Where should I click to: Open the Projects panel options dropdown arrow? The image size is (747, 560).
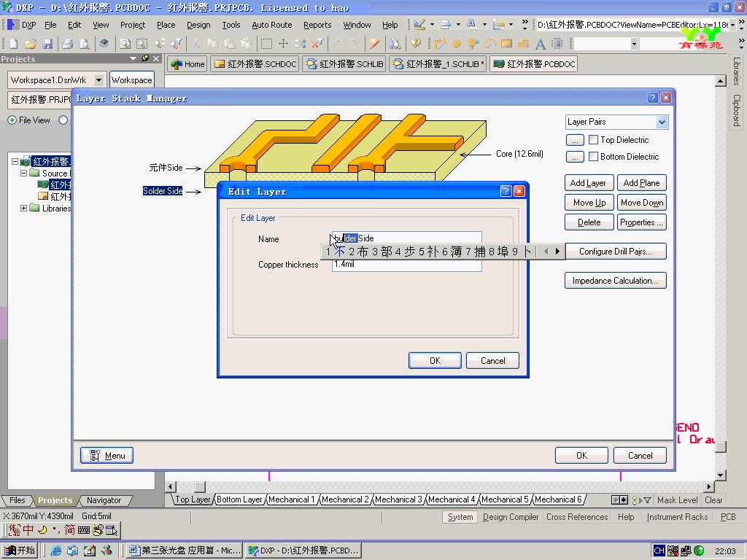coord(133,58)
